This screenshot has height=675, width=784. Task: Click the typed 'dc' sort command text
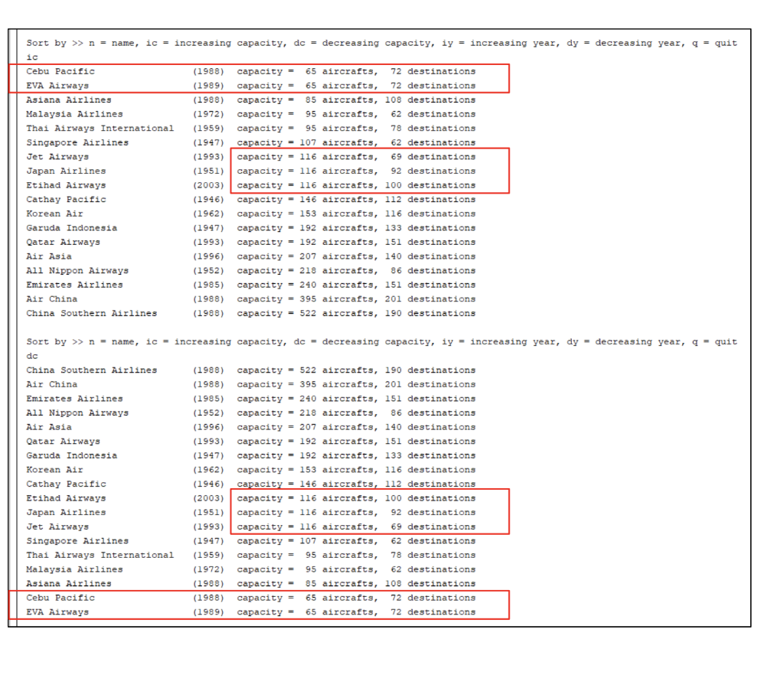point(32,355)
